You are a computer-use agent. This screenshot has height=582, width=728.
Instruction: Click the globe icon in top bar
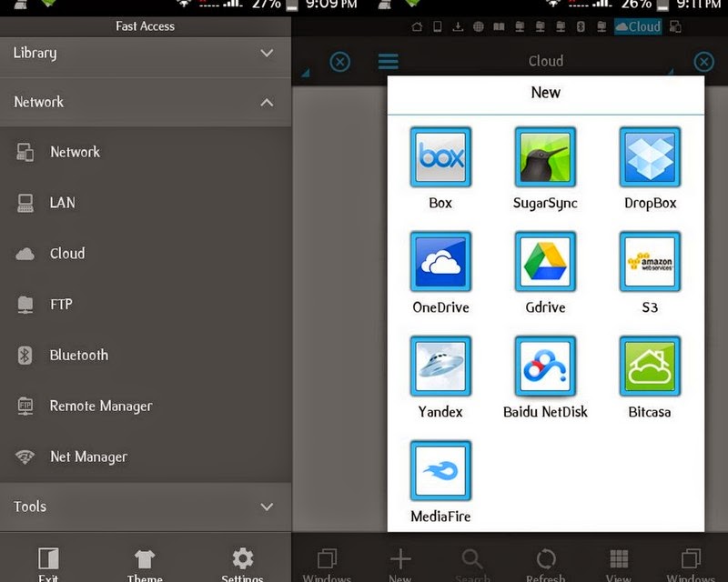click(479, 26)
